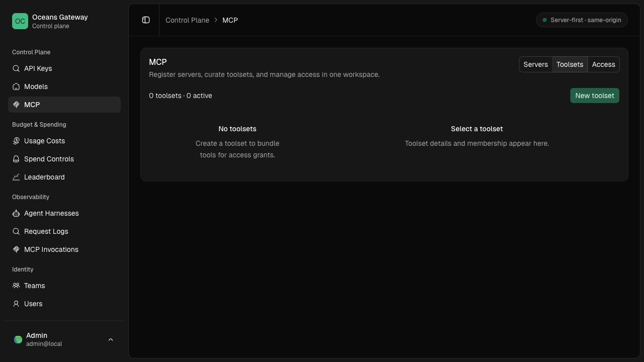Open the API Keys page
The width and height of the screenshot is (644, 362).
tap(64, 68)
